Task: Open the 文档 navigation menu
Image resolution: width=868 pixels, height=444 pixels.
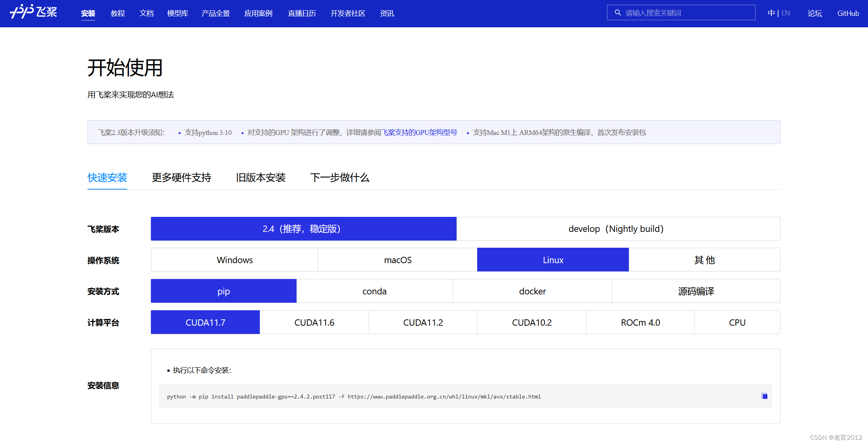Action: (x=147, y=13)
